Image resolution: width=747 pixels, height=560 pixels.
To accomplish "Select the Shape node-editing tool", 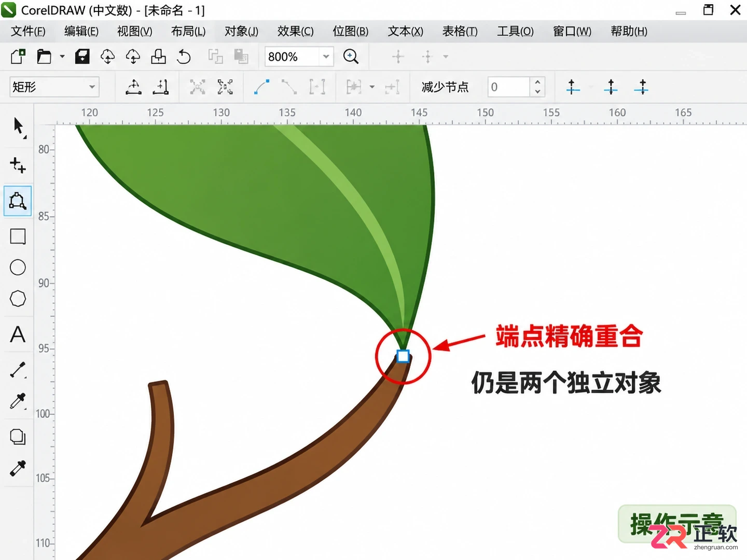I will (18, 201).
